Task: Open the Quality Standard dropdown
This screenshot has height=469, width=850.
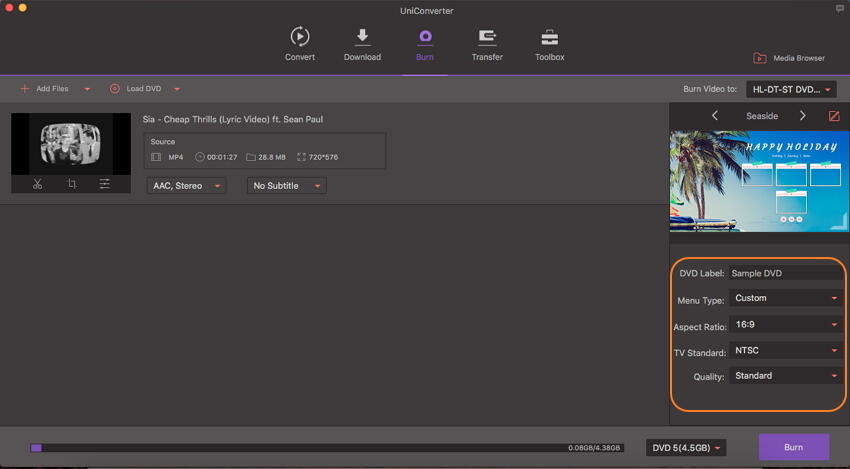Action: [785, 375]
